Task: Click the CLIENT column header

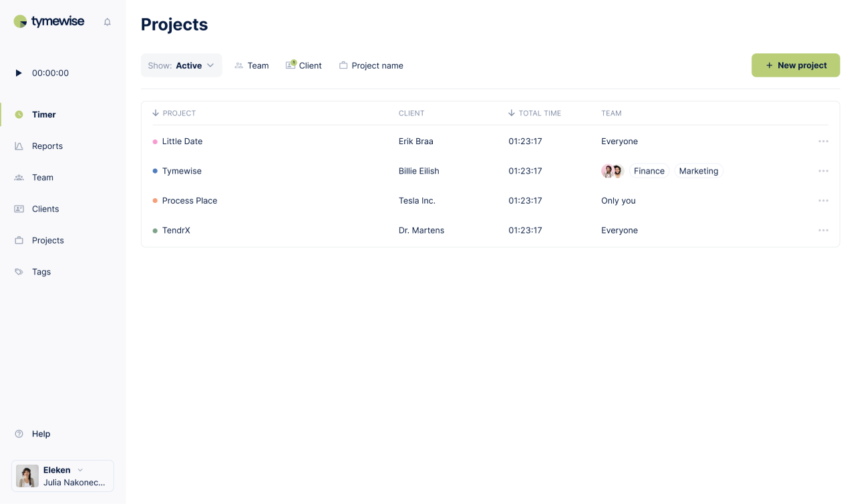Action: pyautogui.click(x=411, y=113)
